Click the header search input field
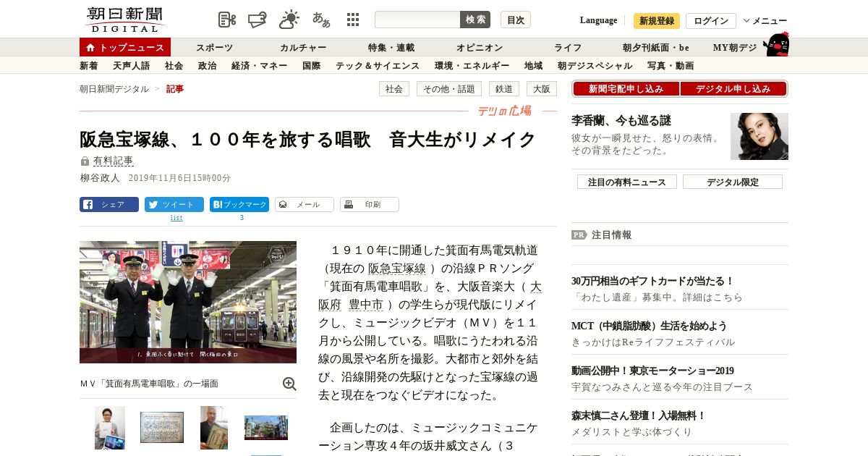The height and width of the screenshot is (456, 868). click(x=417, y=20)
